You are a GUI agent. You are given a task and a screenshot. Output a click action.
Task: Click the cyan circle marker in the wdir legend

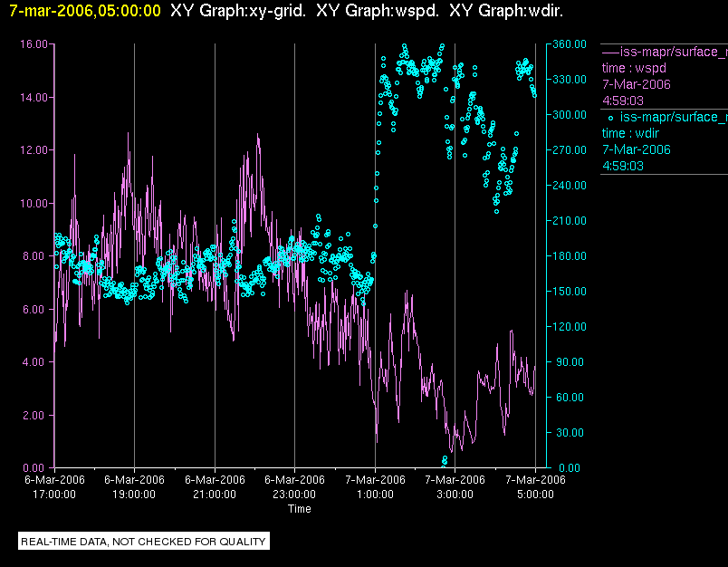[610, 118]
